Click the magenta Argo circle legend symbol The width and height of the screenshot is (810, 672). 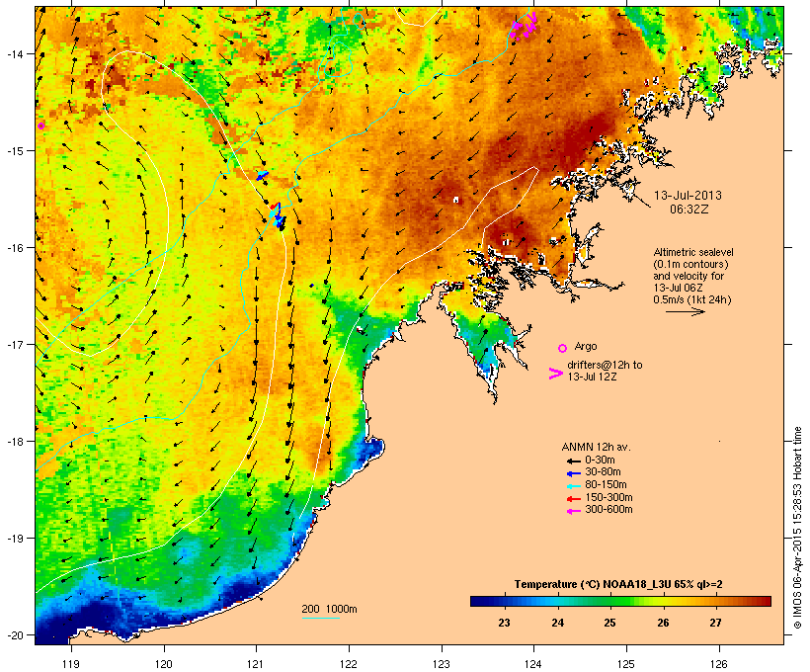point(563,348)
